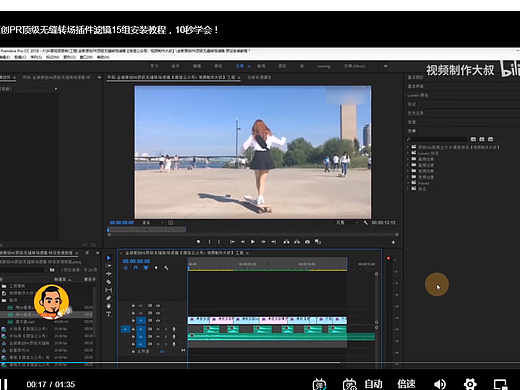Image resolution: width=520 pixels, height=390 pixels.
Task: Select the Type text tool
Action: coord(109,314)
